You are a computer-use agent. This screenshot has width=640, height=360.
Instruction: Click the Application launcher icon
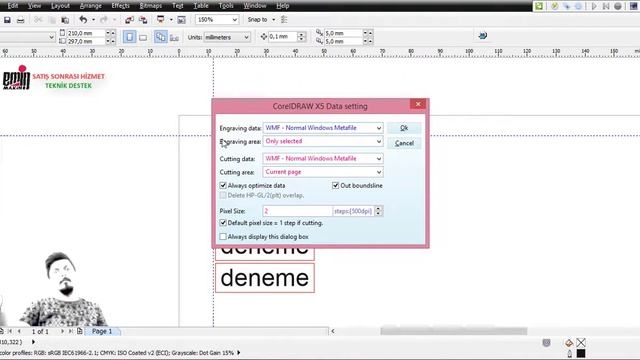(x=160, y=20)
